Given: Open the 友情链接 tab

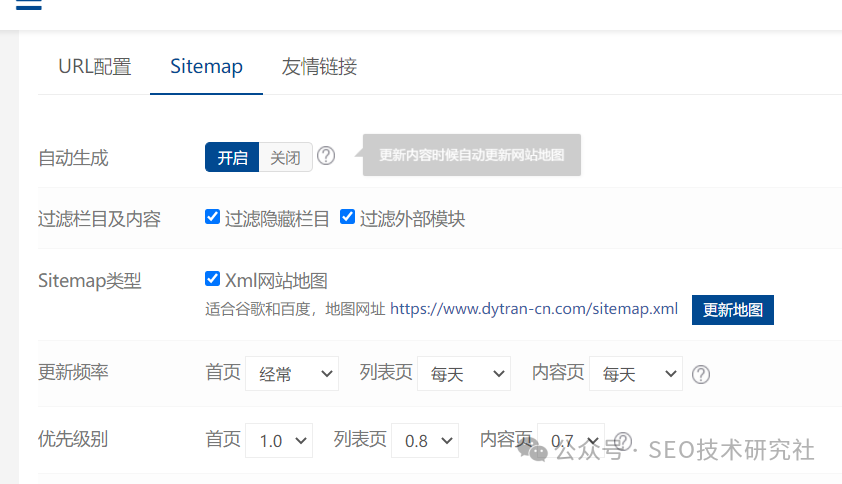Looking at the screenshot, I should [x=319, y=67].
